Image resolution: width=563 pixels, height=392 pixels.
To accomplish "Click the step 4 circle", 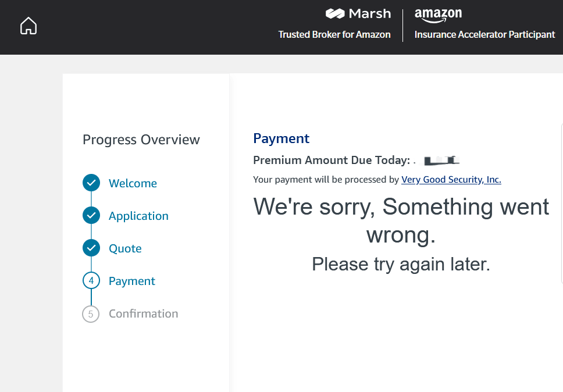I will 91,281.
